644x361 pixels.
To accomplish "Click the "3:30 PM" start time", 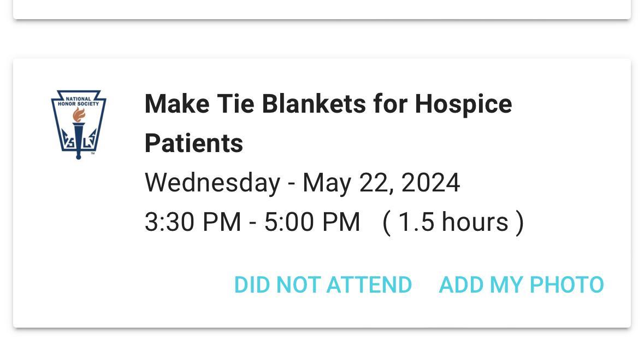I will tap(192, 222).
